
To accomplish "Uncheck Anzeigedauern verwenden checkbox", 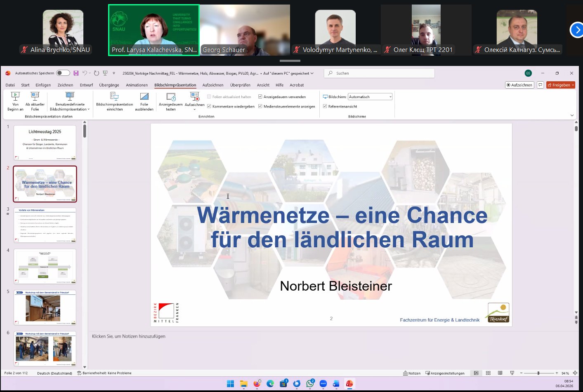I will [260, 97].
